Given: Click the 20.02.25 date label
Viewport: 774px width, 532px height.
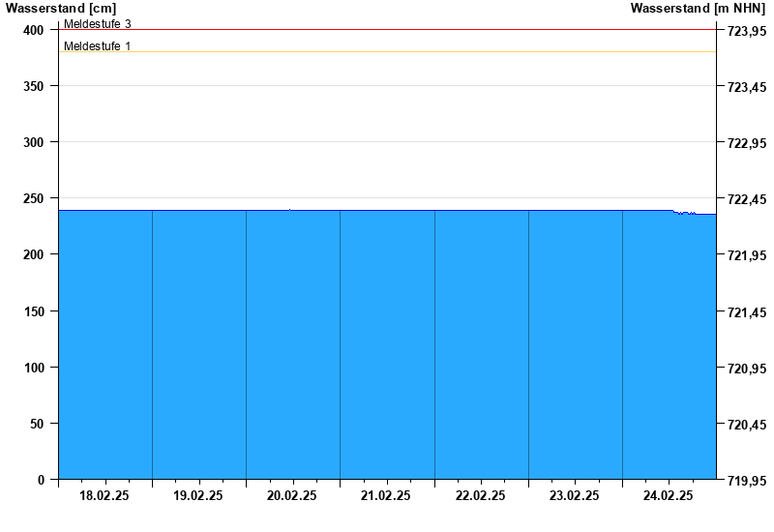Looking at the screenshot, I should tap(292, 495).
